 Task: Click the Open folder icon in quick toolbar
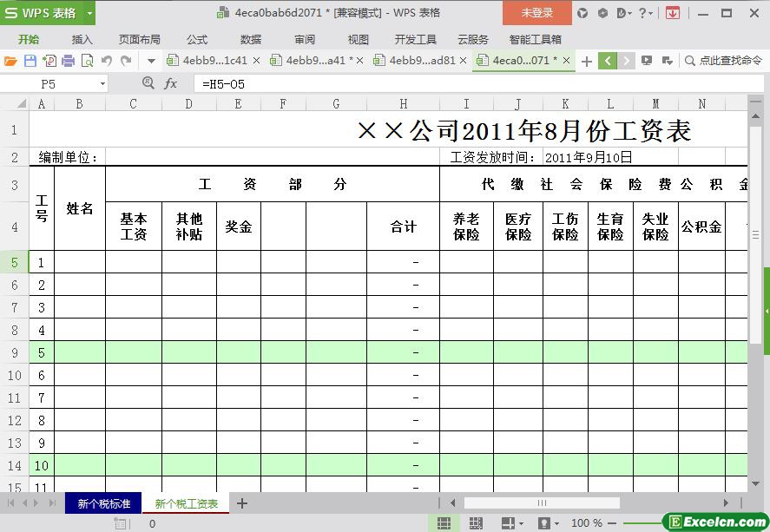(10, 61)
